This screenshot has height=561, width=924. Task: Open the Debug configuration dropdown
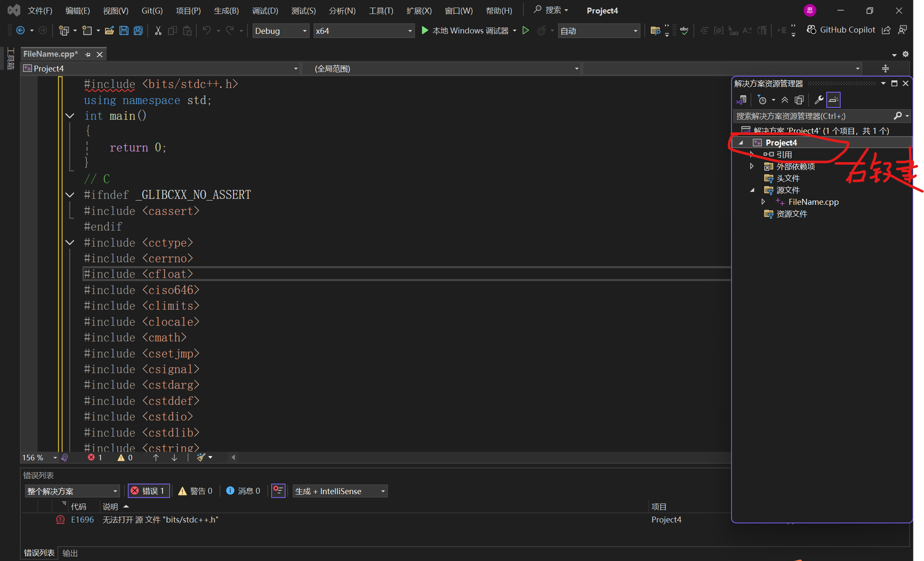click(304, 31)
